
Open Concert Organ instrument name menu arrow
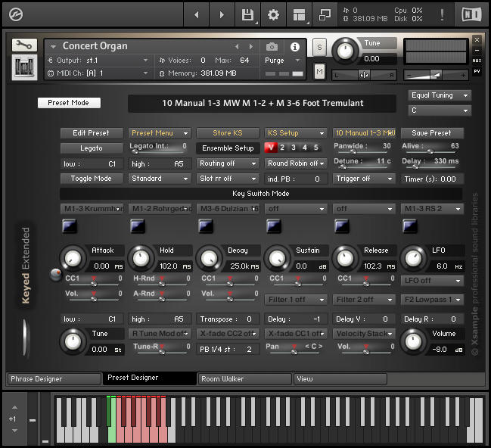[53, 47]
